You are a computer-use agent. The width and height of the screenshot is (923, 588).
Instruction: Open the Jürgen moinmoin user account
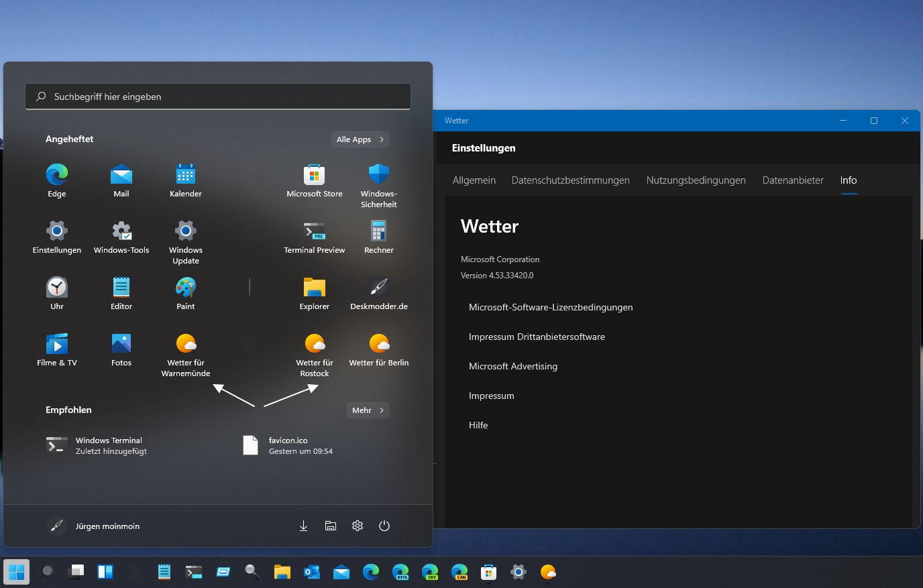pos(94,526)
